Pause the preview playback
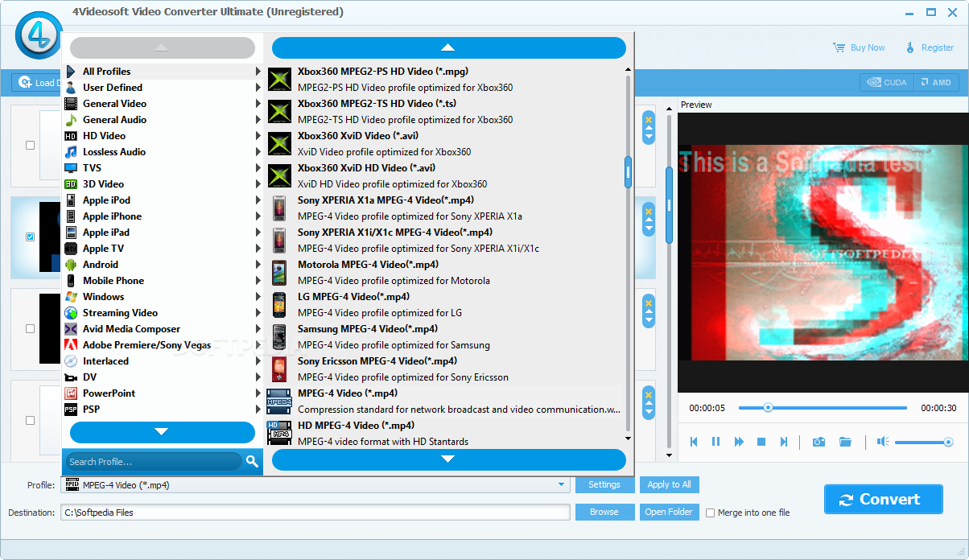 point(715,442)
